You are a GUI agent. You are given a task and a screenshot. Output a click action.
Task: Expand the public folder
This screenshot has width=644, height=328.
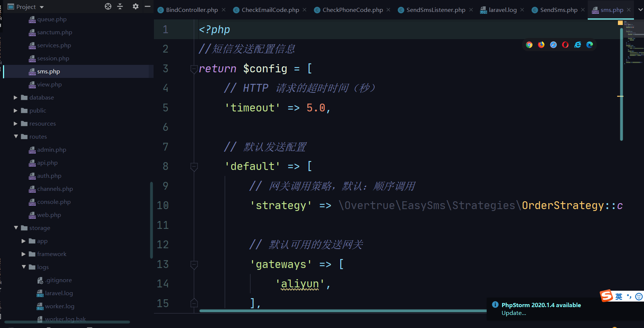point(16,111)
